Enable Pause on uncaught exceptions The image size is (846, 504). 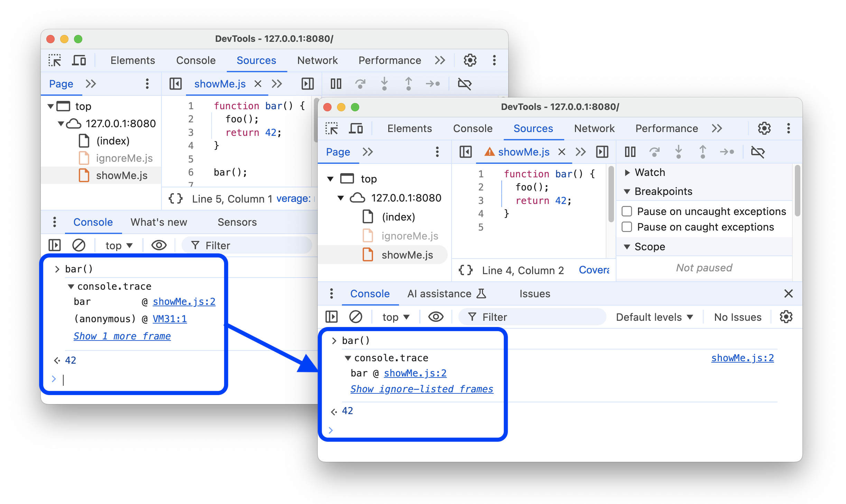tap(628, 212)
